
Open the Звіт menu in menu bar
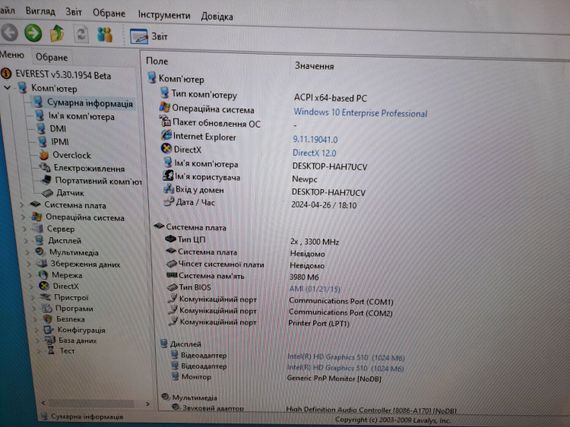tap(73, 12)
